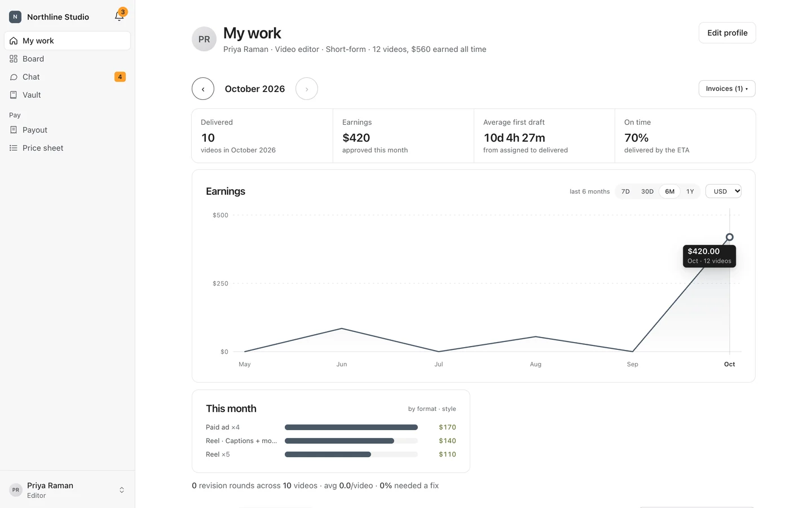
Task: Click the My work home icon
Action: tap(14, 41)
